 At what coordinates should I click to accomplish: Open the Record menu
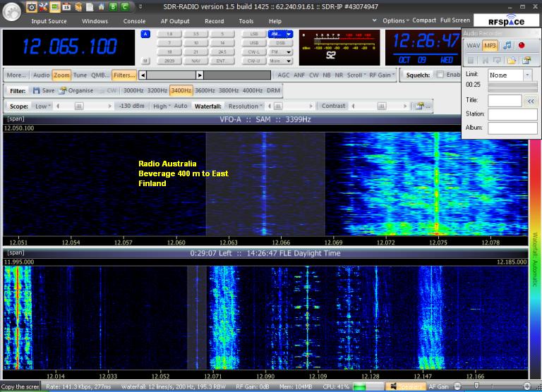pos(215,21)
